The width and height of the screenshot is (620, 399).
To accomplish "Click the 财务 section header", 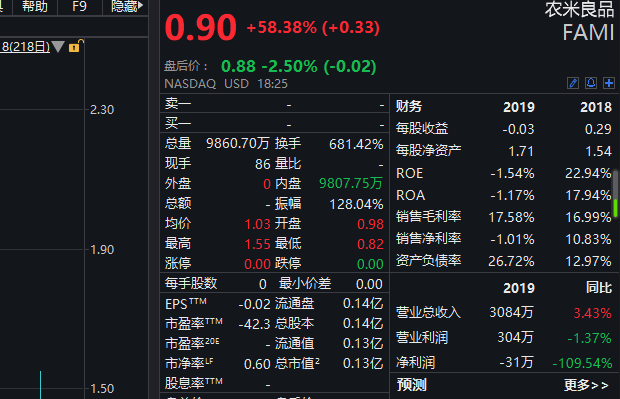I will [409, 106].
